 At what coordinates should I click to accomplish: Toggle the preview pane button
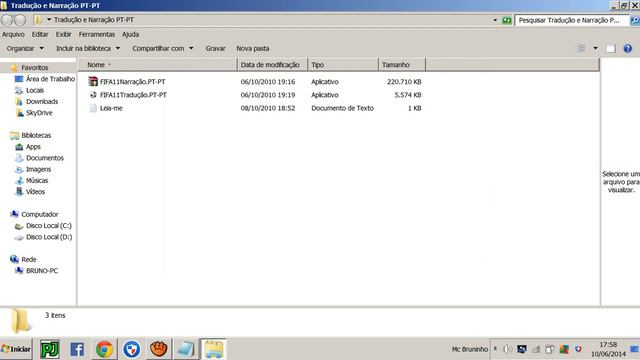point(611,49)
